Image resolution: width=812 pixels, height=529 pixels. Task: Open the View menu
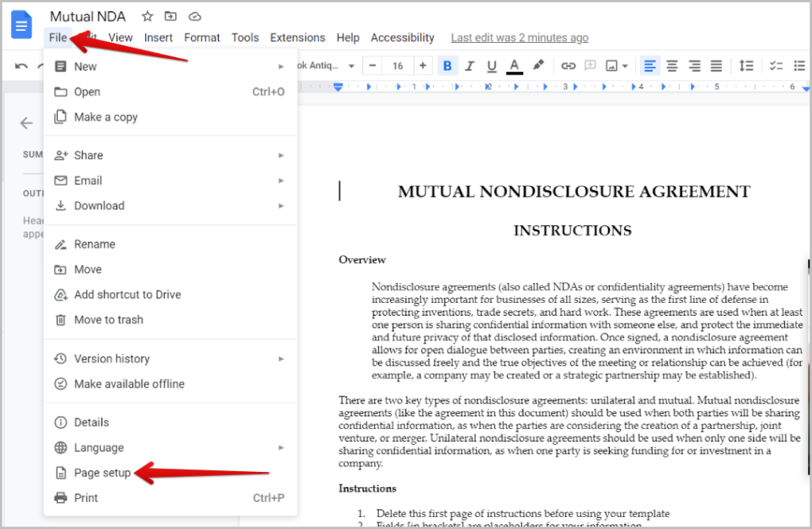click(121, 38)
